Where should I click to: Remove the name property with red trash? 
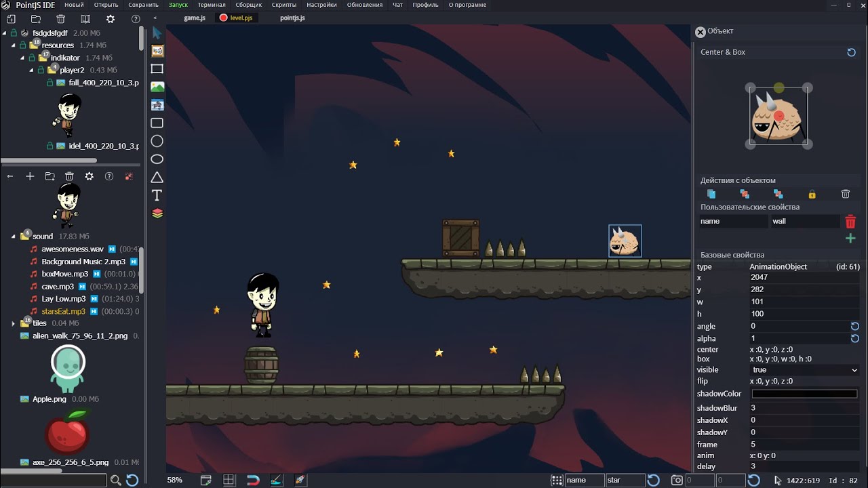[850, 222]
